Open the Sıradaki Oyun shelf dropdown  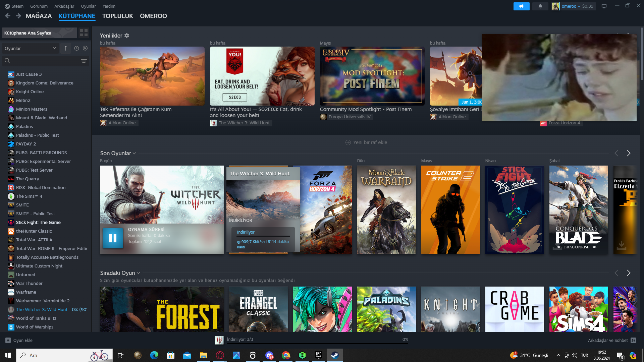pos(138,273)
